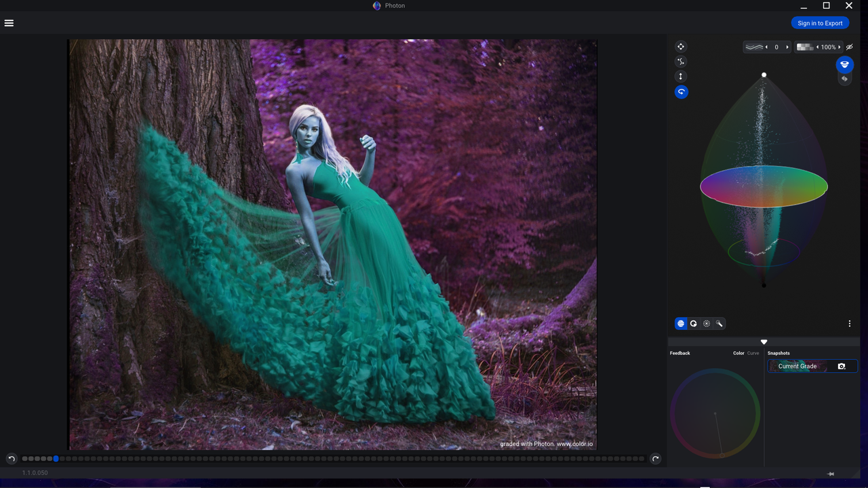Select the vertical up-down arrow tool
Viewport: 868px width, 488px height.
tap(681, 77)
